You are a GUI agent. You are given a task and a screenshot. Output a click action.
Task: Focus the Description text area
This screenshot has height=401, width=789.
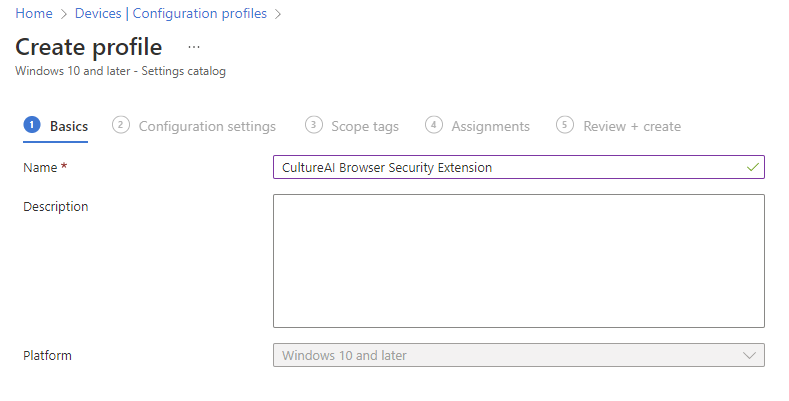click(x=518, y=260)
